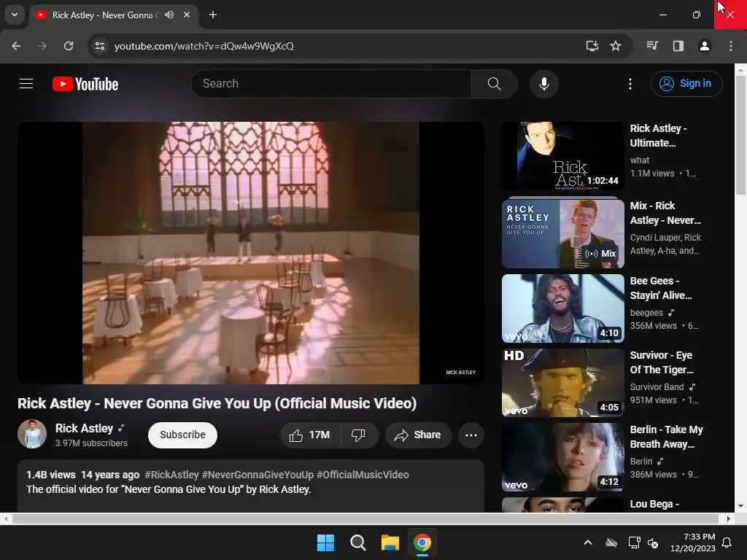Click Chrome icon on taskbar
Screen dimensions: 747x560
coord(422,542)
